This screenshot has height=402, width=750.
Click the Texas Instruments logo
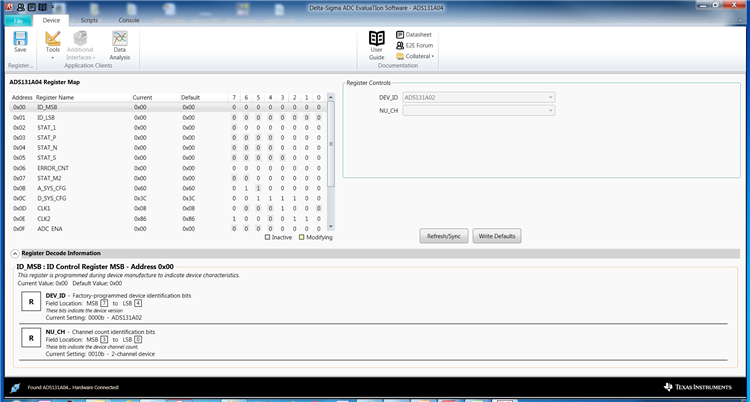click(697, 387)
